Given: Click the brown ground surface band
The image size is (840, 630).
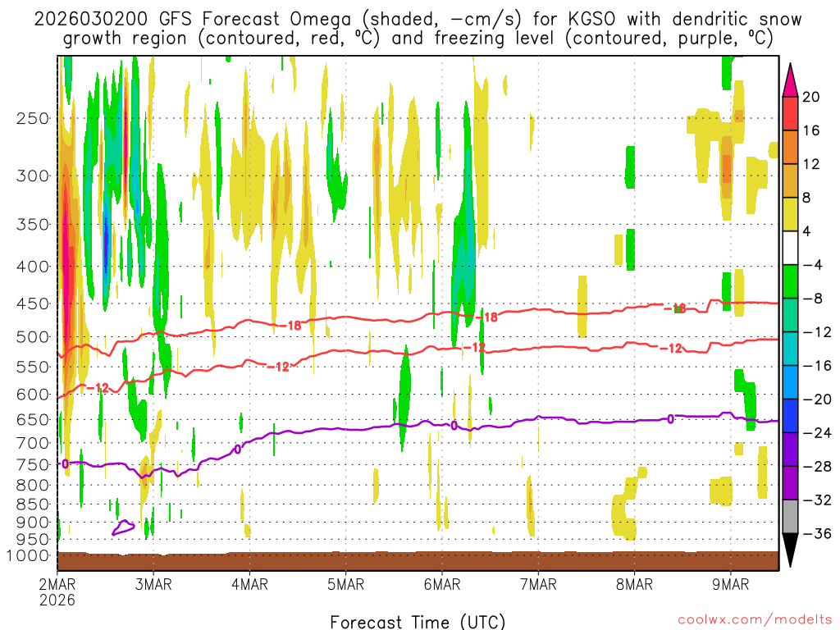Looking at the screenshot, I should click(418, 561).
